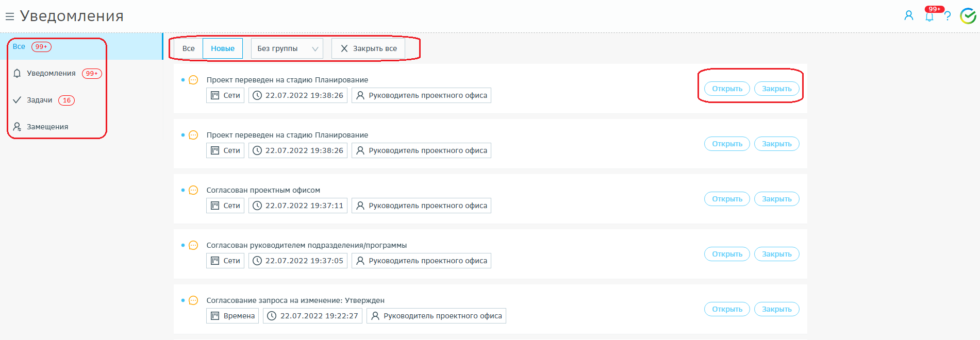The image size is (980, 340).
Task: Click the green checkmark logo icon
Action: click(x=968, y=16)
